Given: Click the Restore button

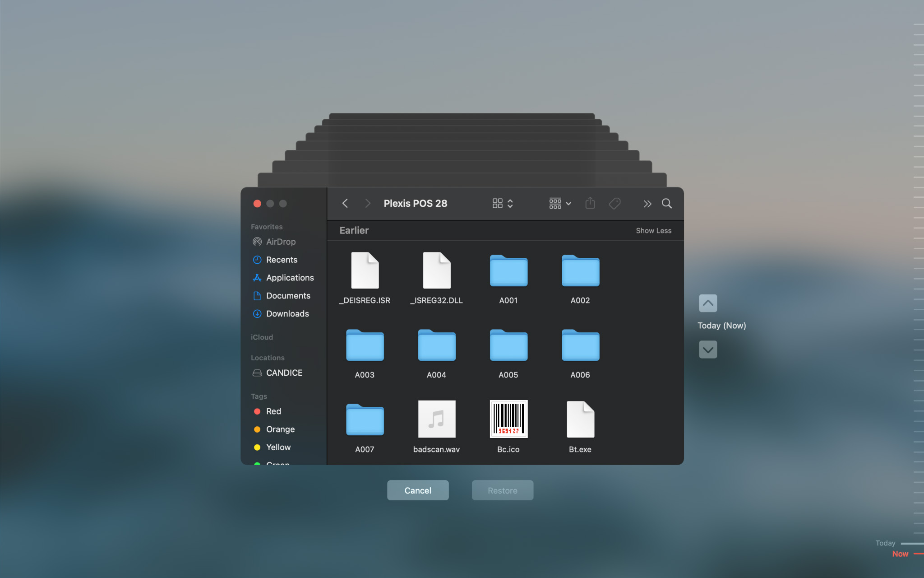Looking at the screenshot, I should 502,490.
